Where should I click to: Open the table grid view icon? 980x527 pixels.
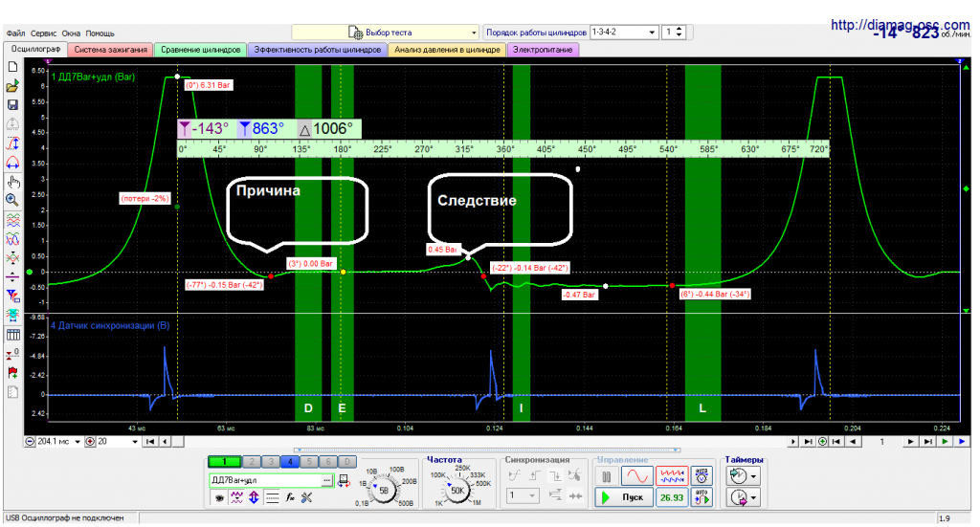coord(12,335)
